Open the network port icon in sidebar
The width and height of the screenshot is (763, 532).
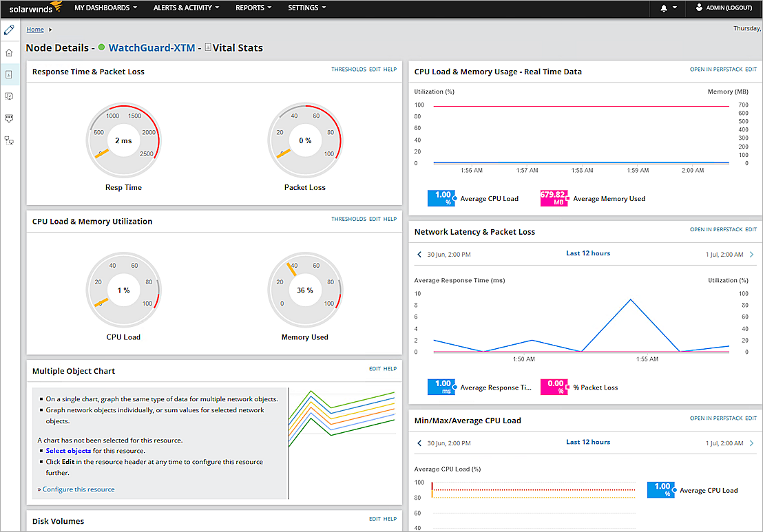(x=9, y=118)
